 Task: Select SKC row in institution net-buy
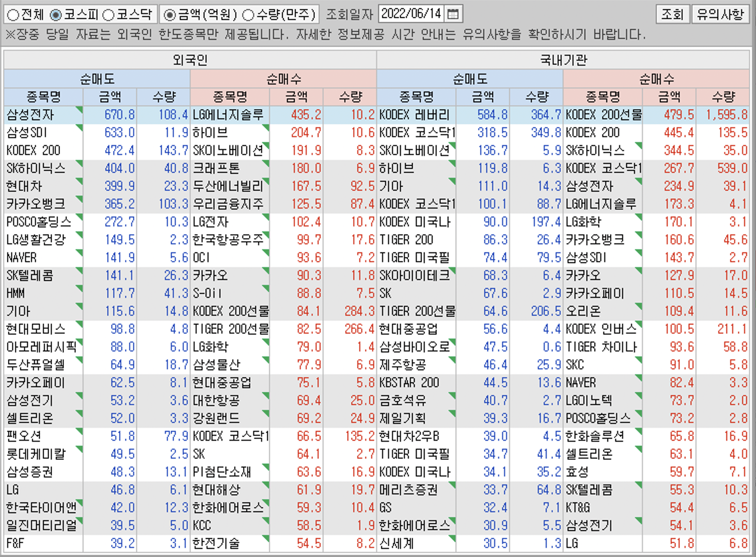click(603, 365)
